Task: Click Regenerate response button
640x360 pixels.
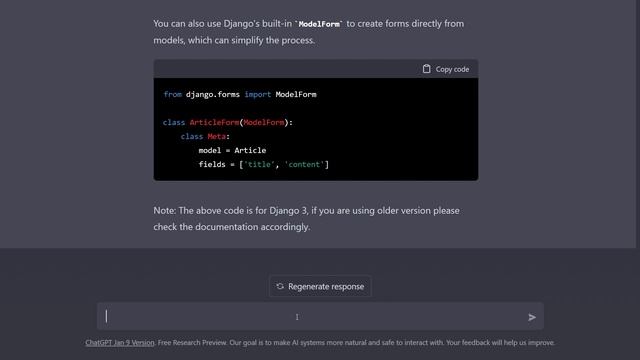Action: tap(320, 287)
